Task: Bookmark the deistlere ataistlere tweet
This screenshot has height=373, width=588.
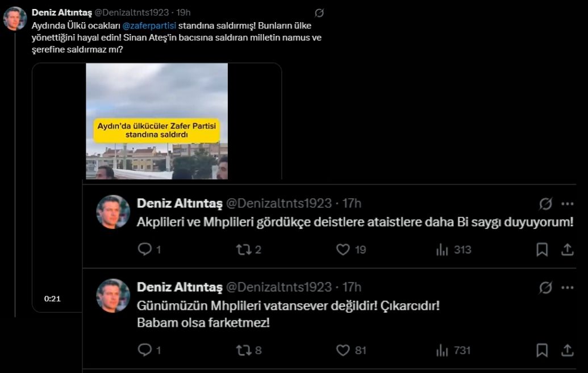Action: tap(542, 249)
